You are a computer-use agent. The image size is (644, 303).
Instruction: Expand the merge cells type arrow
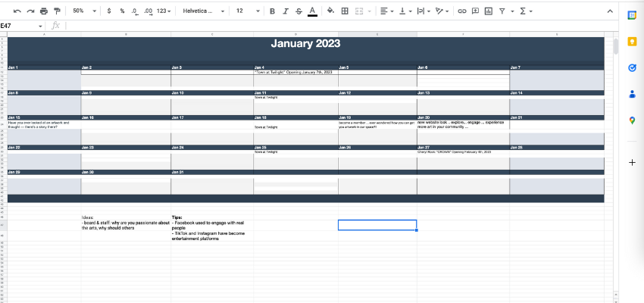click(x=370, y=11)
